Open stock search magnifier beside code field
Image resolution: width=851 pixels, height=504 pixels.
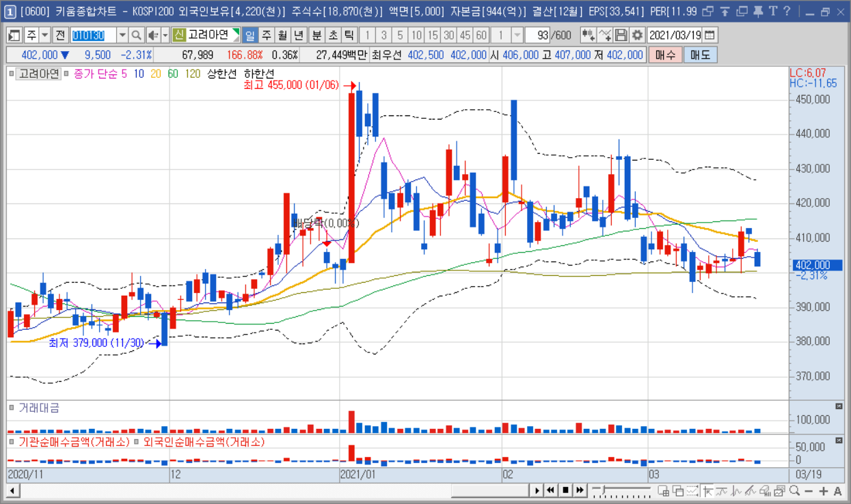[x=136, y=35]
